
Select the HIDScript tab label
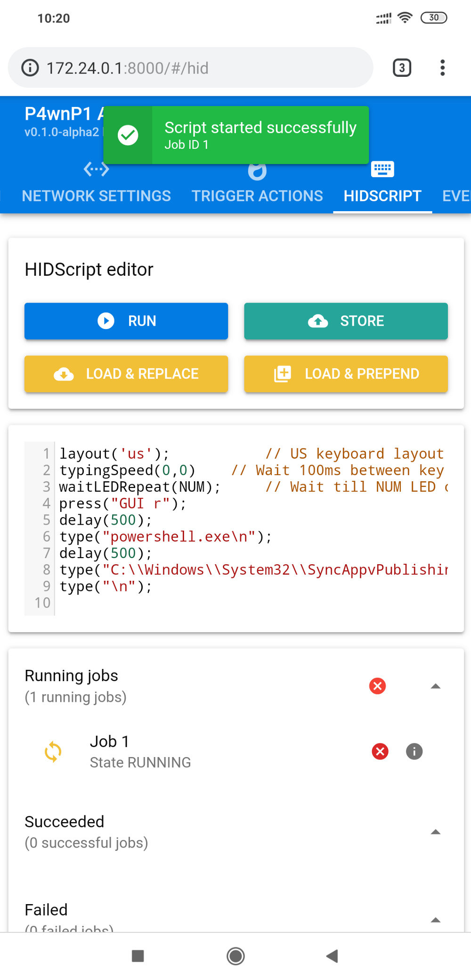[x=382, y=196]
